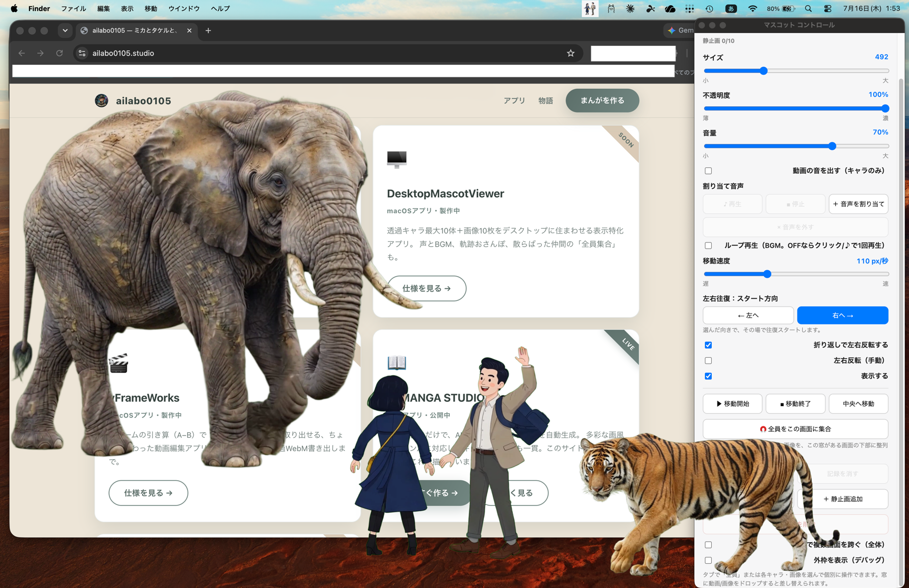
Task: Enable ループ再生 checkbox
Action: pos(708,246)
